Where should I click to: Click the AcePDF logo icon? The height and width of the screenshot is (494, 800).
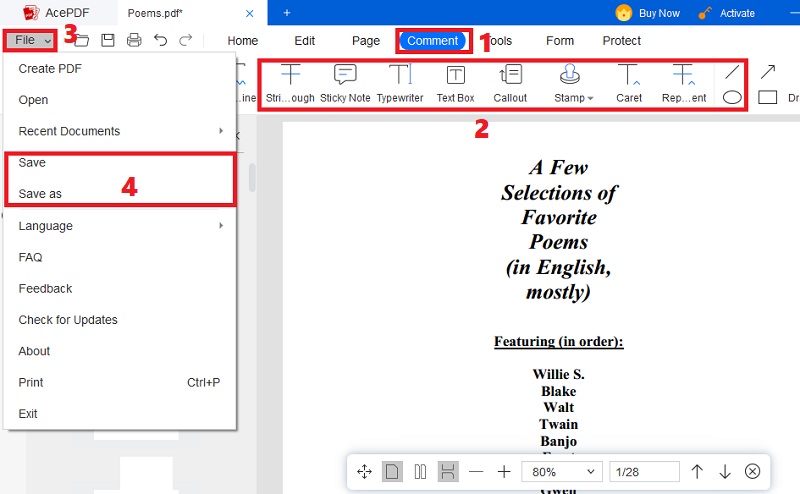click(x=32, y=13)
